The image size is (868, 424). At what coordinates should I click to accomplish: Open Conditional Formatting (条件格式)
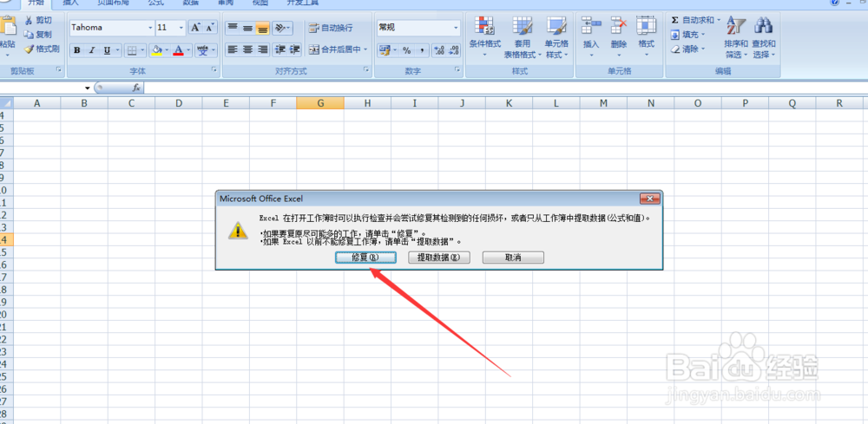[x=485, y=36]
